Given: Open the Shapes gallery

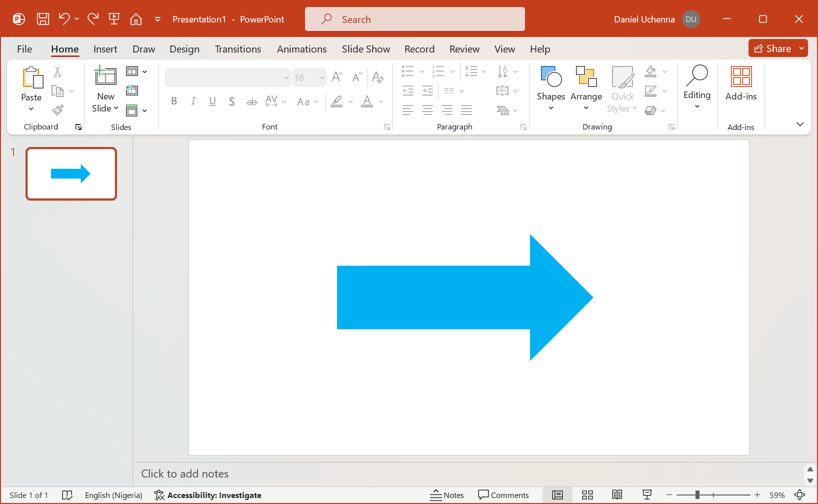Looking at the screenshot, I should [550, 88].
